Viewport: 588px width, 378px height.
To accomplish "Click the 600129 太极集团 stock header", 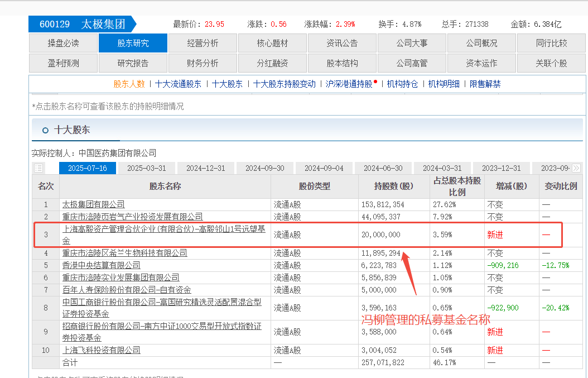I will [x=83, y=25].
